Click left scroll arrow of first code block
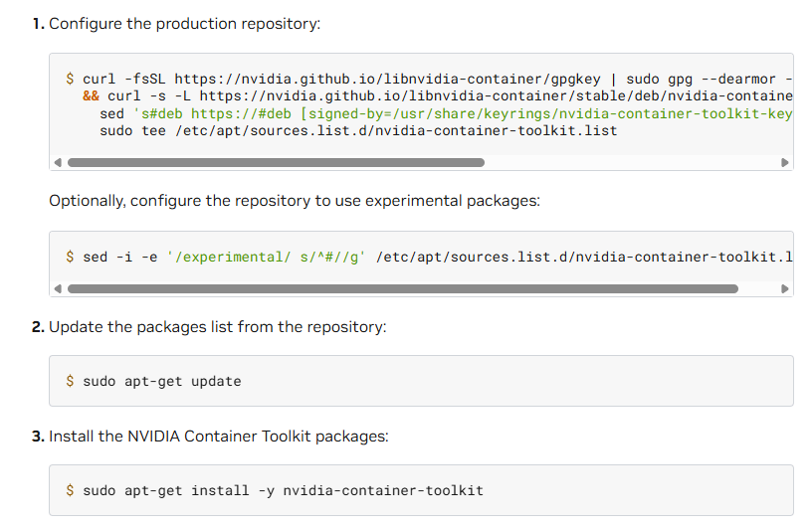This screenshot has width=812, height=528. [x=58, y=162]
